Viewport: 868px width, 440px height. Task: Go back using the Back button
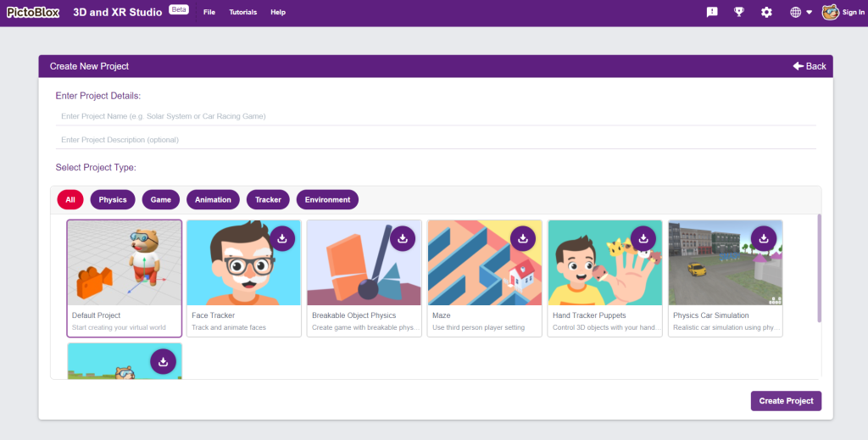click(x=810, y=66)
